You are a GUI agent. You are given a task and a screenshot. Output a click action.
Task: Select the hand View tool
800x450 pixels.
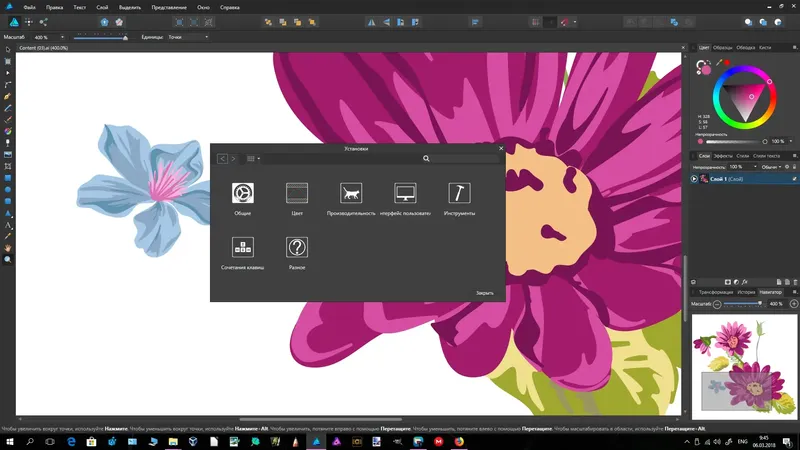[8, 248]
